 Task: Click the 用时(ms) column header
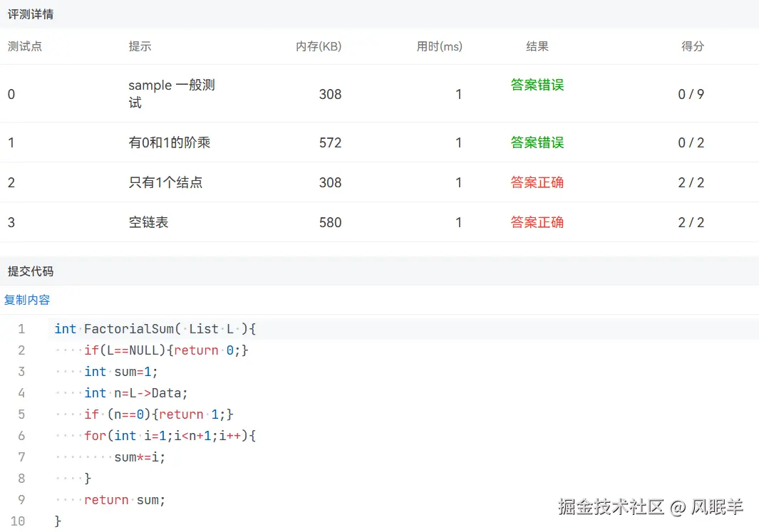[440, 46]
